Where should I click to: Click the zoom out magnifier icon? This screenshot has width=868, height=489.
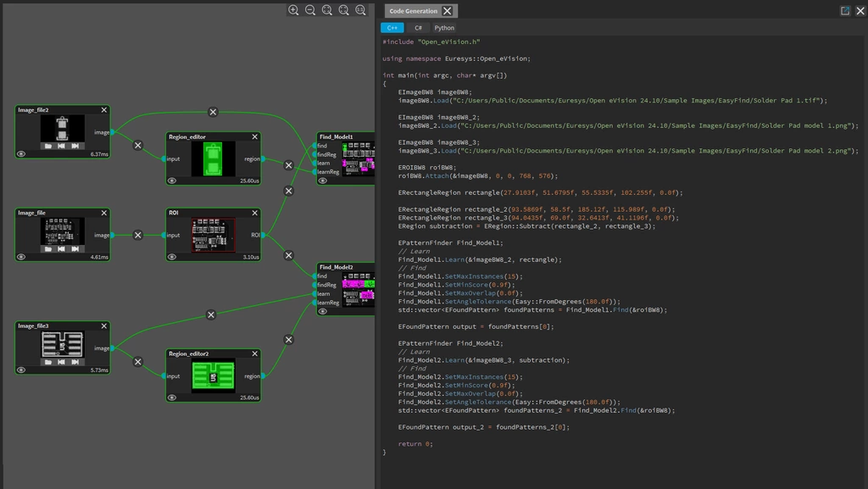(x=310, y=10)
